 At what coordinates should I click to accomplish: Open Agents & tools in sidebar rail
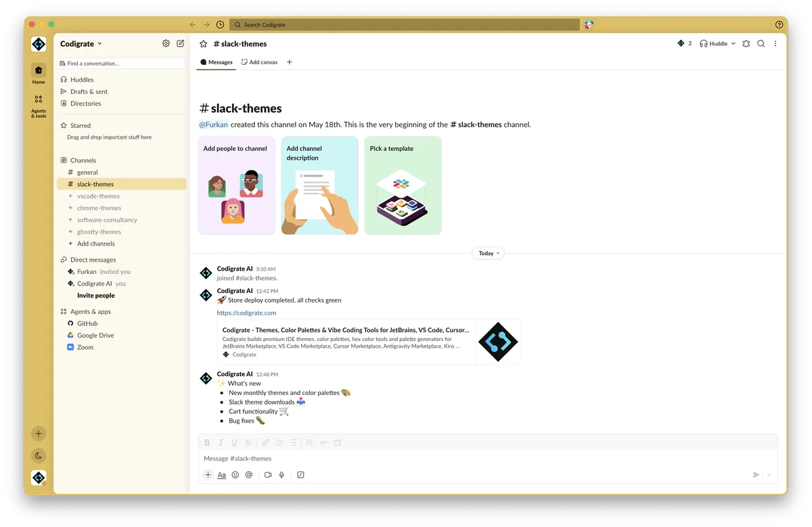click(39, 106)
